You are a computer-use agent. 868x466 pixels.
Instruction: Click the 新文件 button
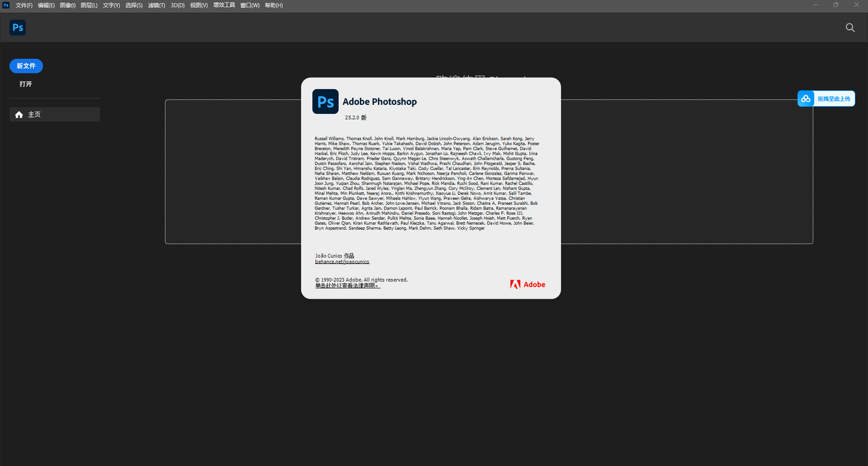pyautogui.click(x=26, y=66)
